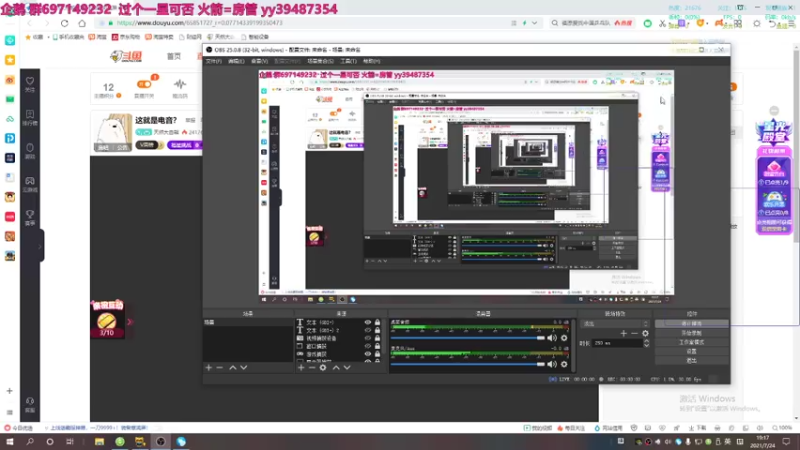Open OBS Scene Collection menu
Screen dimensions: 800x450
click(320, 61)
